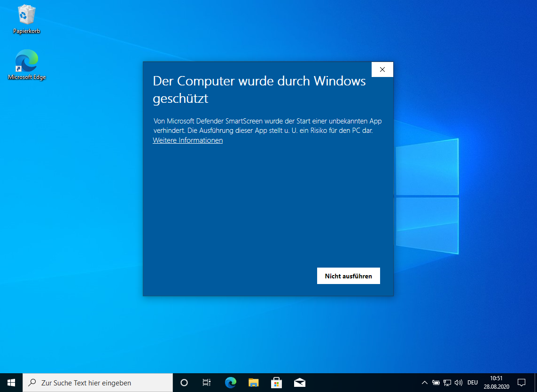The height and width of the screenshot is (392, 537).
Task: Select the Papierkorb desktop icon
Action: [26, 19]
